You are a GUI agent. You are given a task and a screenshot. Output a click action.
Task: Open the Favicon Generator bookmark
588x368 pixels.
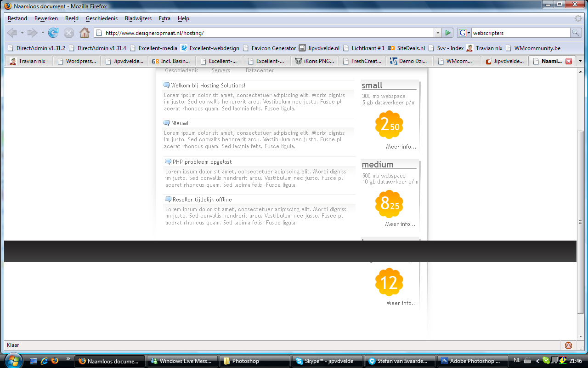[270, 48]
